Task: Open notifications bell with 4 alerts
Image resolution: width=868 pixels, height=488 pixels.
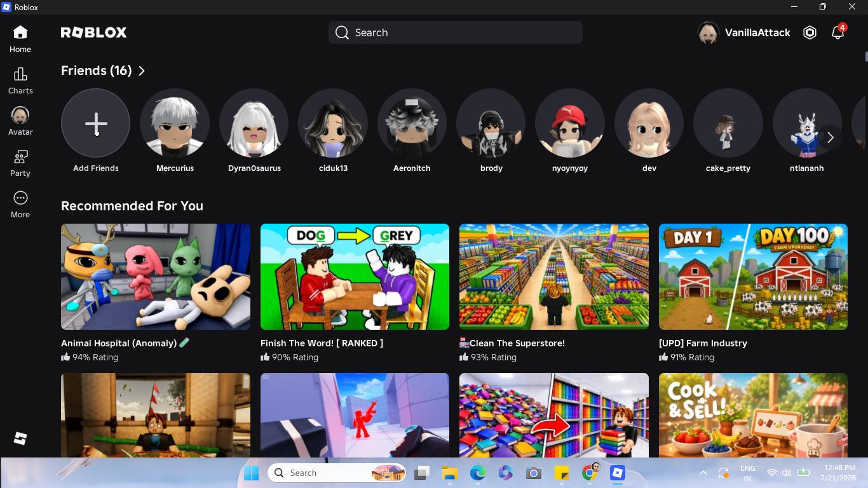Action: [838, 32]
